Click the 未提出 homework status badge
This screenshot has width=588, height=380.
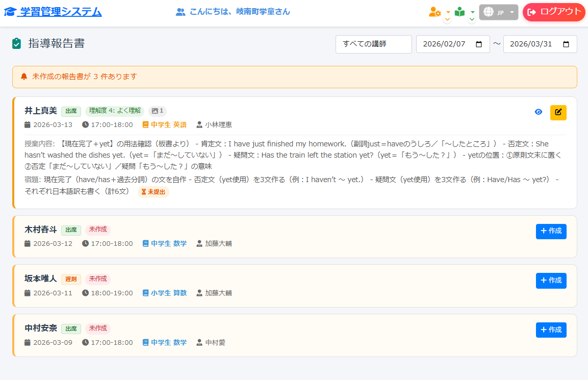(154, 192)
